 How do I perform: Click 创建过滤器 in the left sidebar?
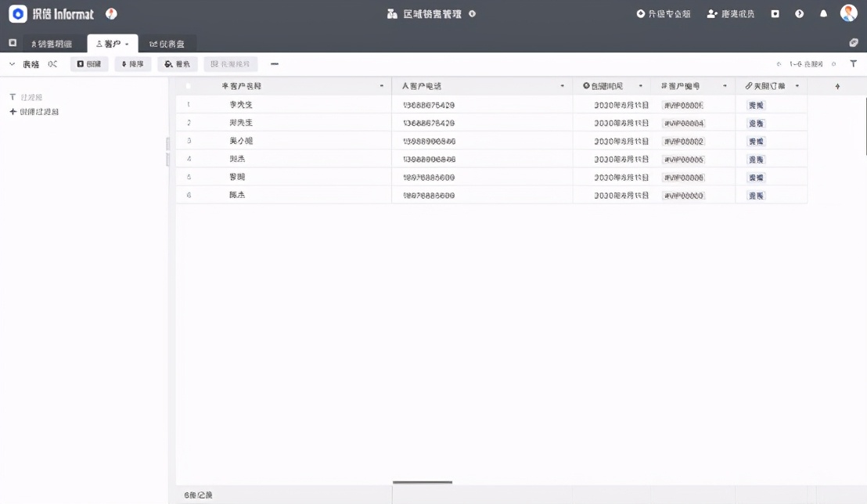(x=34, y=111)
